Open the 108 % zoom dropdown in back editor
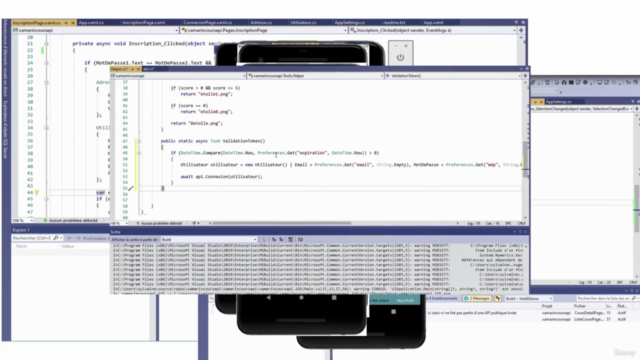 tap(22, 220)
